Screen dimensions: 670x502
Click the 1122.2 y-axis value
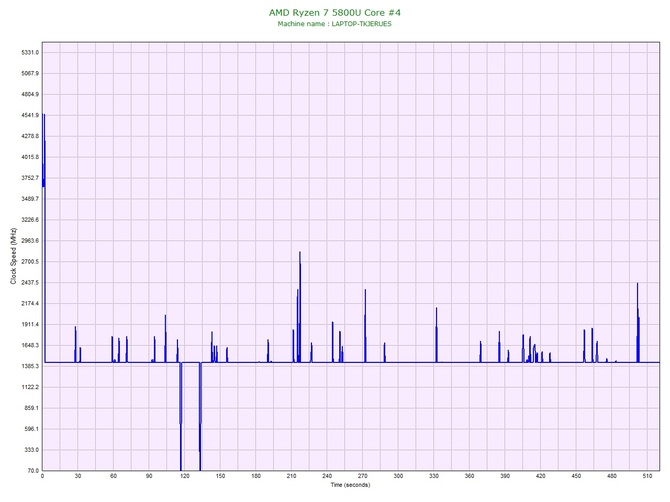tap(30, 388)
